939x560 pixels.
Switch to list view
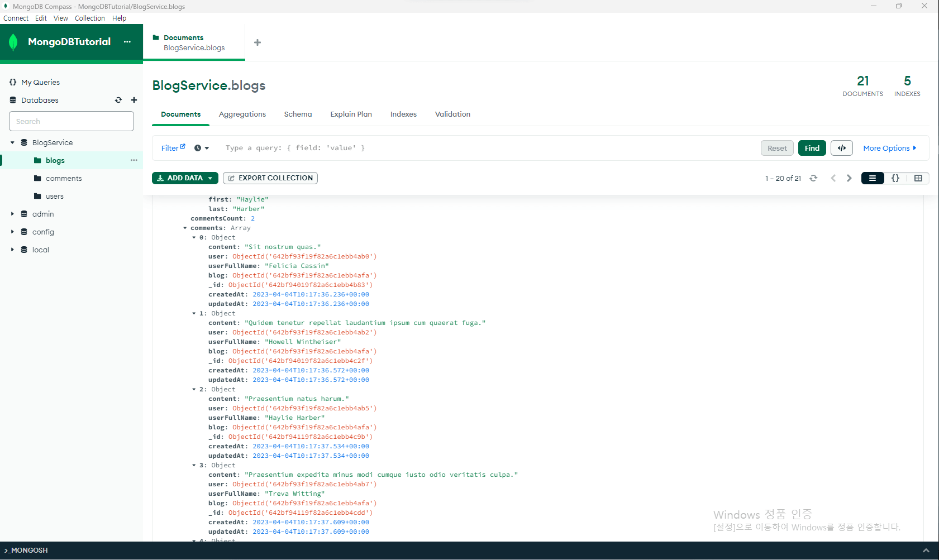873,178
